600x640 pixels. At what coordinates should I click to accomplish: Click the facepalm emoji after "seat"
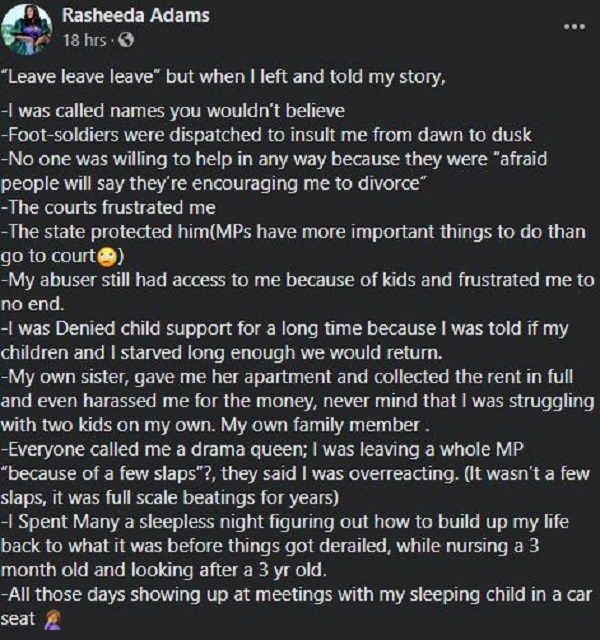point(48,620)
